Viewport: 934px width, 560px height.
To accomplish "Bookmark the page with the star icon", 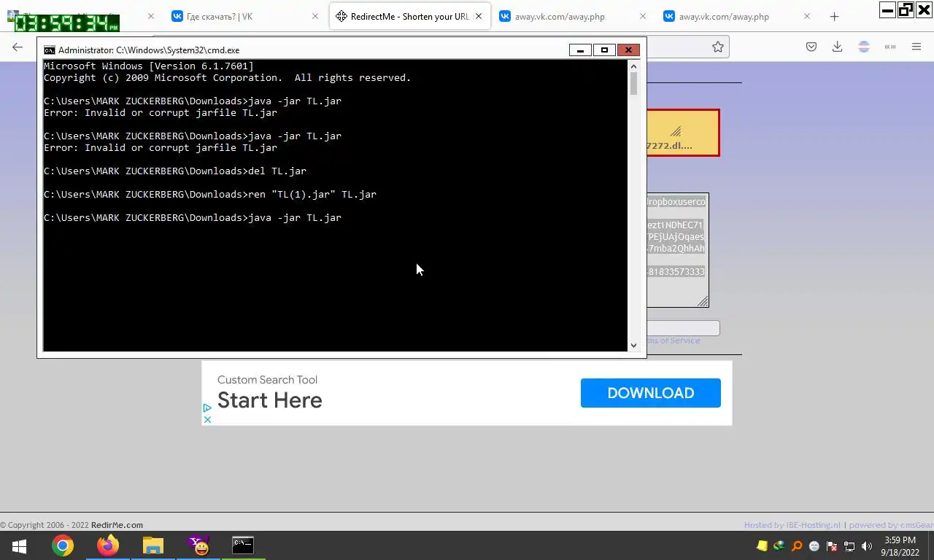I will coord(718,47).
